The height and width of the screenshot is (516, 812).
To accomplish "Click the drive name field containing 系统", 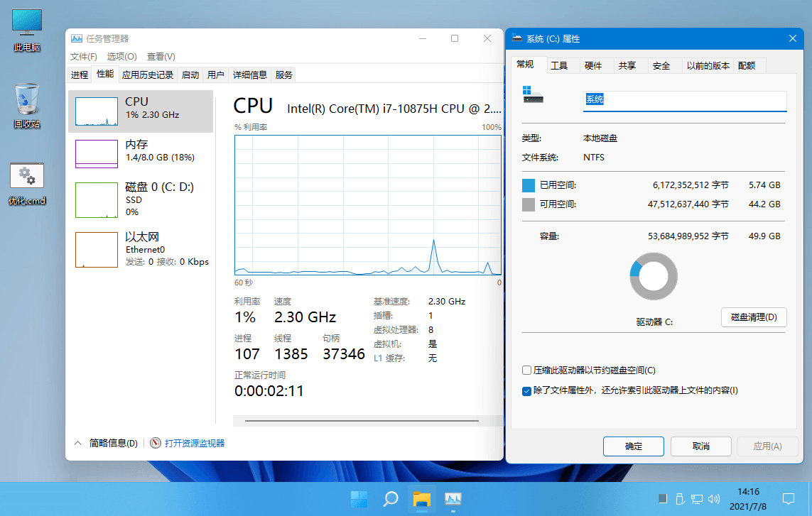I will pyautogui.click(x=685, y=100).
